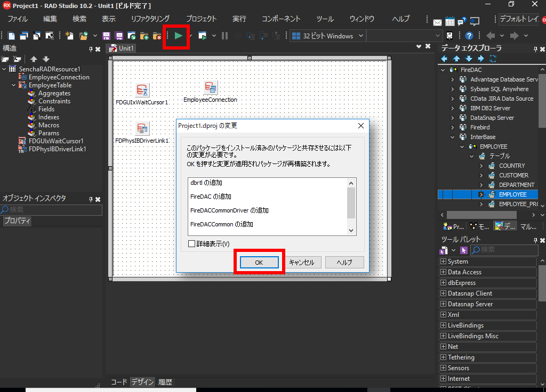Select the EMPLOYEE table row
The width and height of the screenshot is (546, 392).
pos(488,194)
